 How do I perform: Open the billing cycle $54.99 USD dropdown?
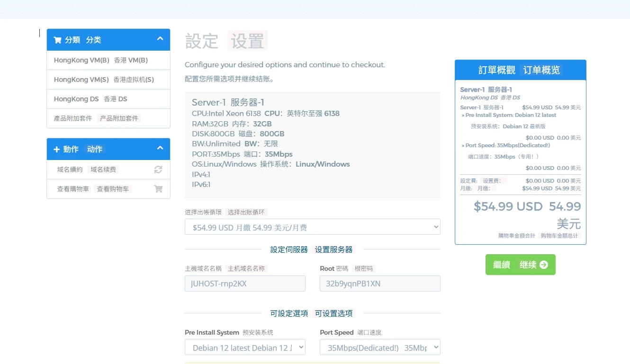click(x=313, y=227)
